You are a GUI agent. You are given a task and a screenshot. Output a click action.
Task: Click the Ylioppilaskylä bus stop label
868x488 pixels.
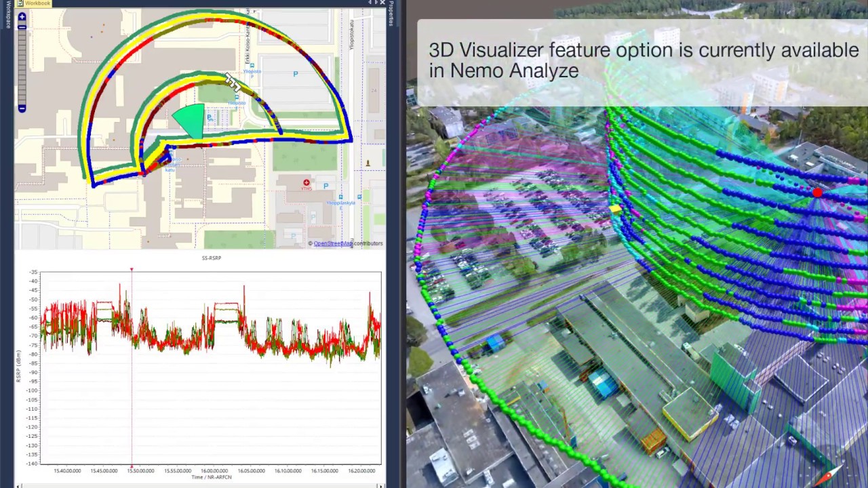click(x=340, y=203)
